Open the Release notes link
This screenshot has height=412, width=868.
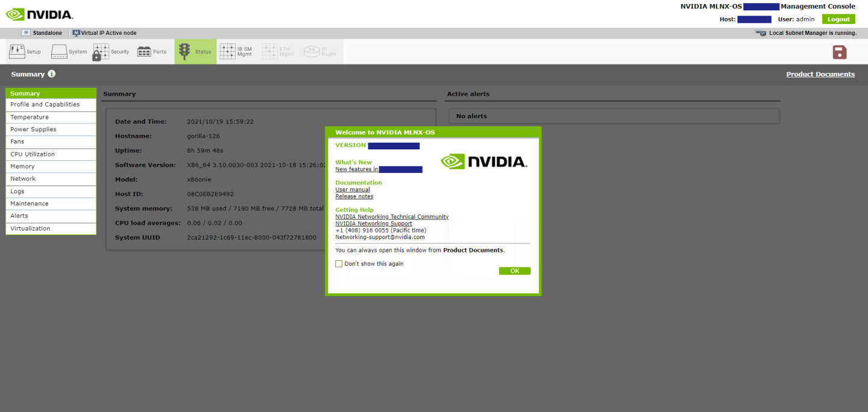click(354, 196)
